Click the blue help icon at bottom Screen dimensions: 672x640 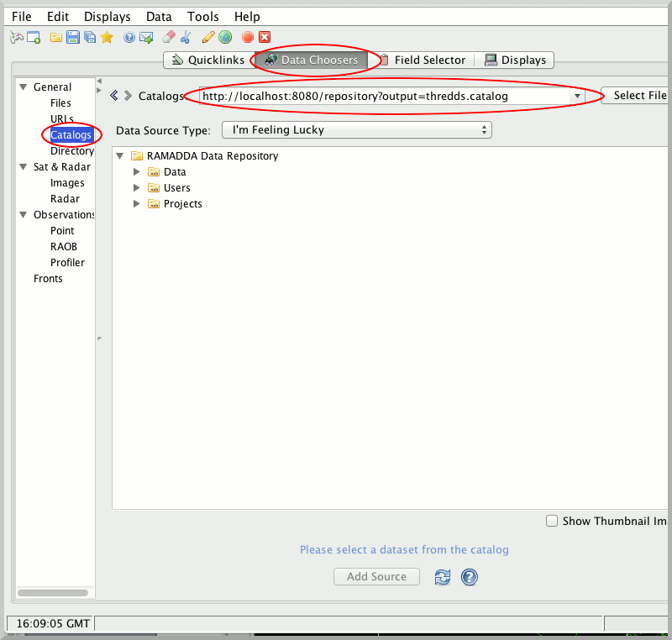(x=470, y=577)
